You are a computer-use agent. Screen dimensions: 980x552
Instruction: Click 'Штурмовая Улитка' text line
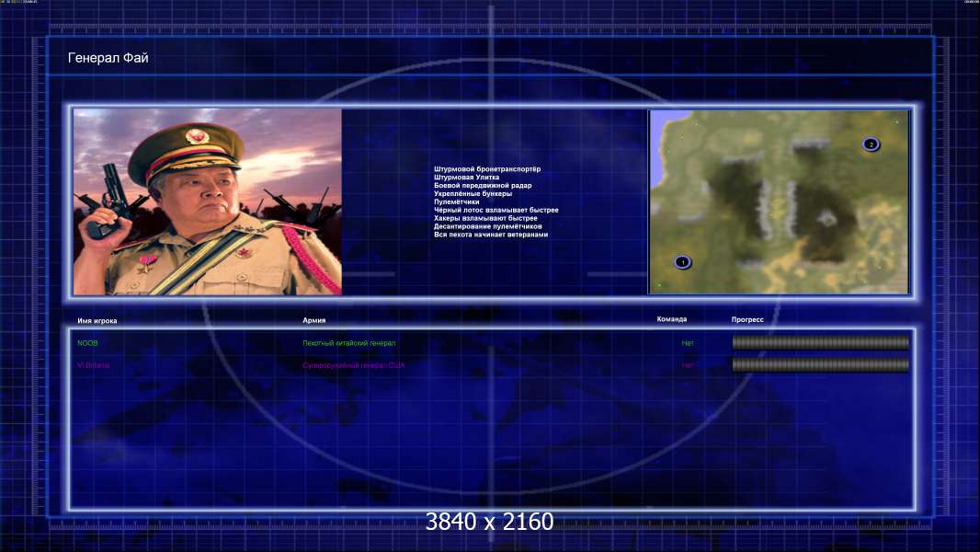pos(466,177)
